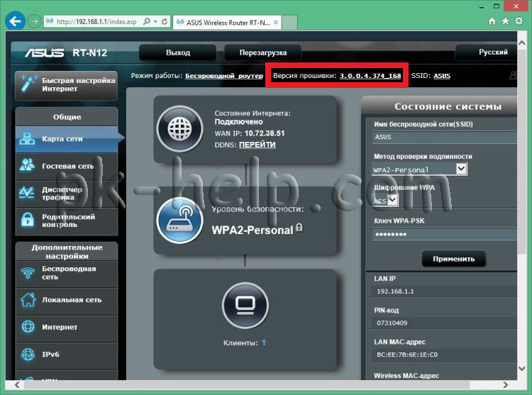Click the search magnifier icon in address bar
Viewport: 532px width, 395px height.
pos(147,22)
